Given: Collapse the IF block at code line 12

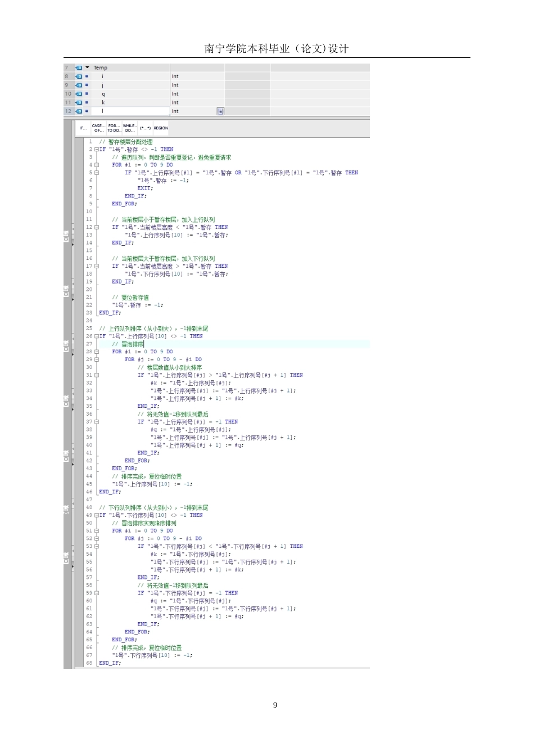Looking at the screenshot, I should click(96, 227).
